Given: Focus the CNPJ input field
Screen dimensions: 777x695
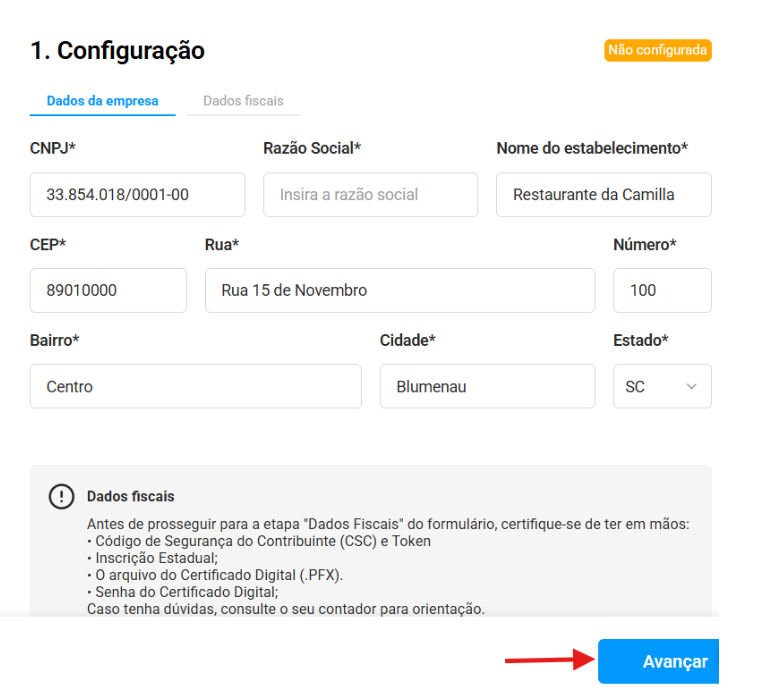Looking at the screenshot, I should (137, 195).
